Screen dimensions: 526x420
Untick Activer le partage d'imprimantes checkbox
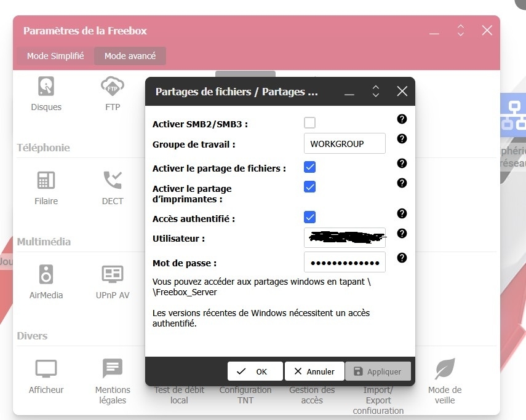310,186
